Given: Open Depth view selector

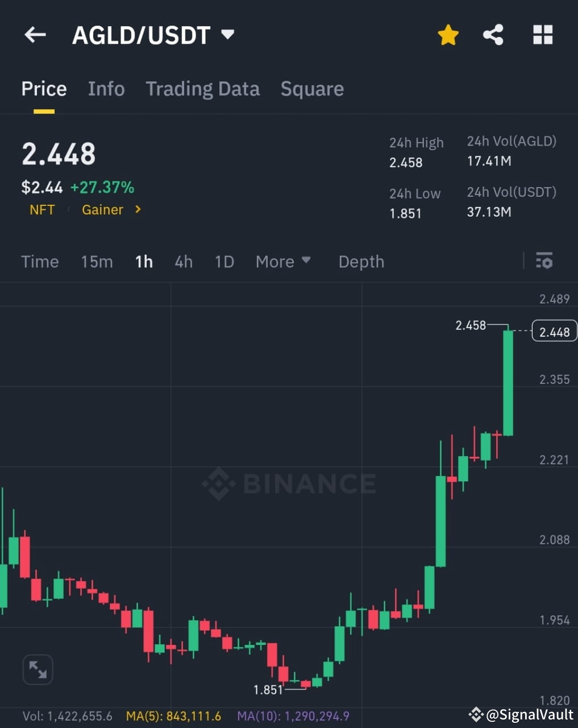Looking at the screenshot, I should click(361, 262).
